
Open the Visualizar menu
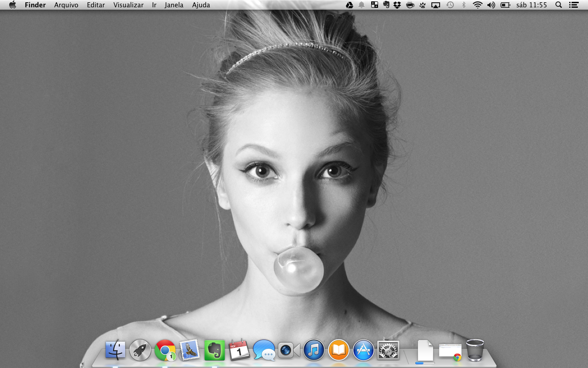(x=129, y=5)
